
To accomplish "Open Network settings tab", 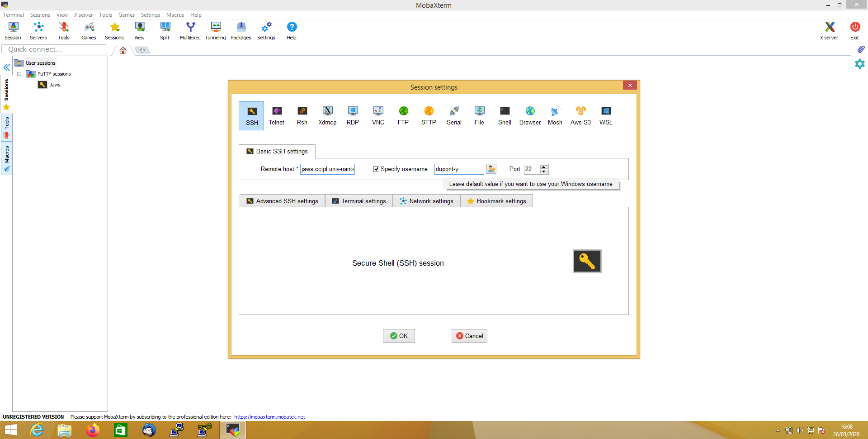I will (x=426, y=201).
